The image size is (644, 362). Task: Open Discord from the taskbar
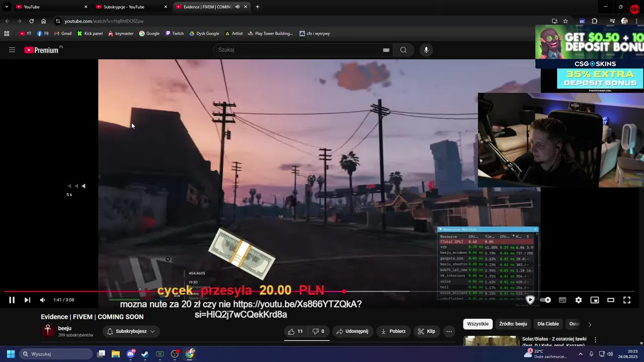click(x=131, y=354)
